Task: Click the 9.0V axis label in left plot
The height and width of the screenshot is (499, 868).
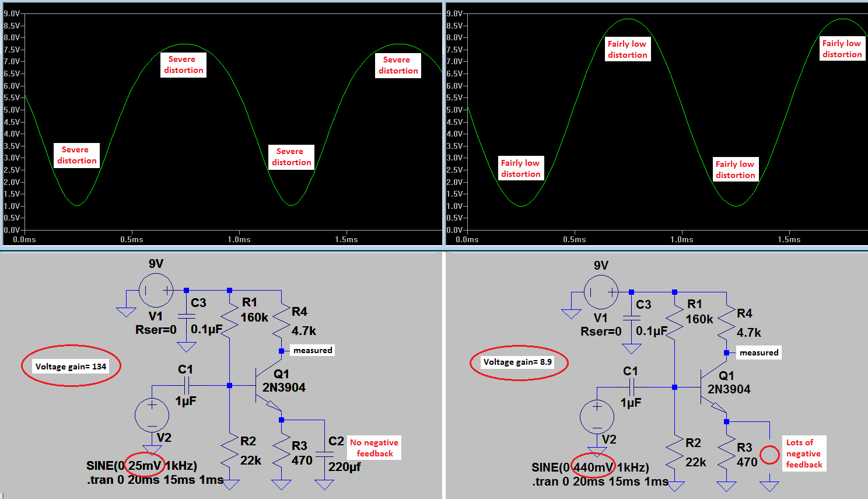Action: click(12, 13)
